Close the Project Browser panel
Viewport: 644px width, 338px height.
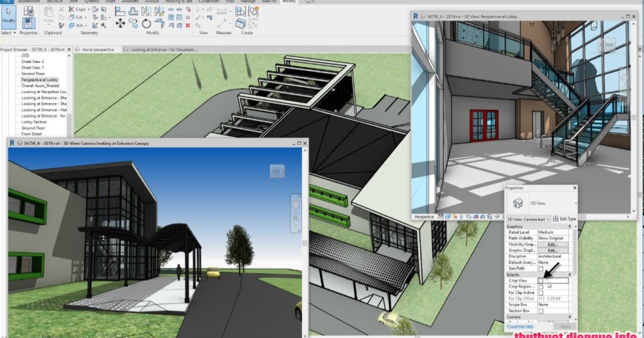pyautogui.click(x=69, y=49)
